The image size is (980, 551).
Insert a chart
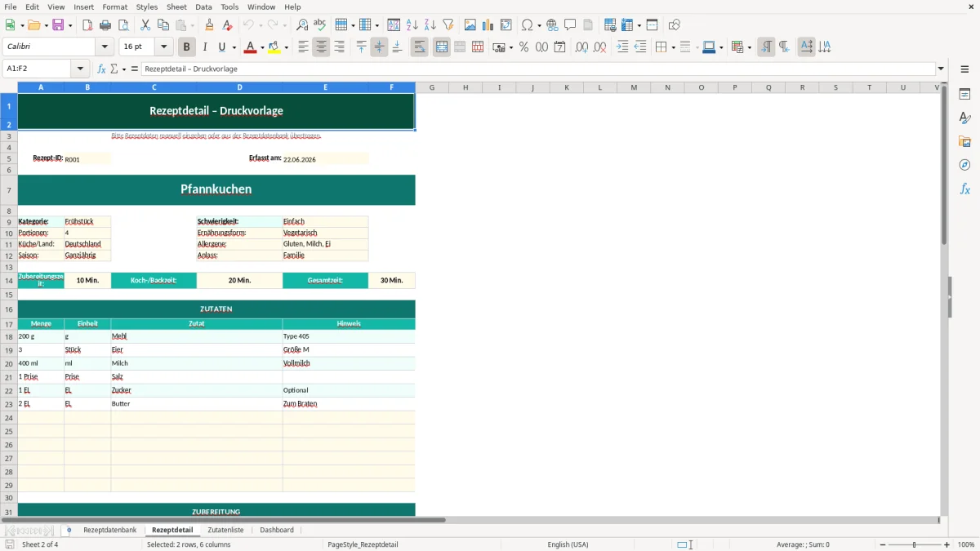pos(488,25)
